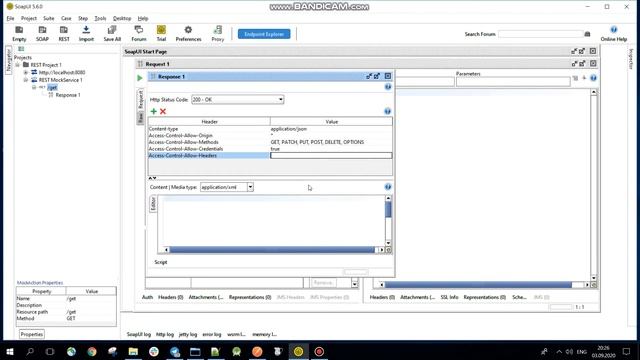The image size is (640, 360).
Task: Click the Proxy toolbar icon
Action: pos(218,33)
